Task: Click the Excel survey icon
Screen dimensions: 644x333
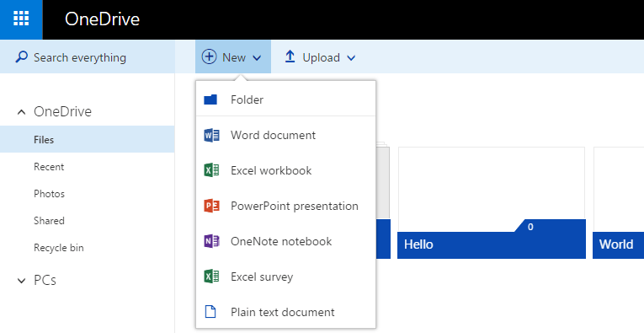Action: pos(211,277)
